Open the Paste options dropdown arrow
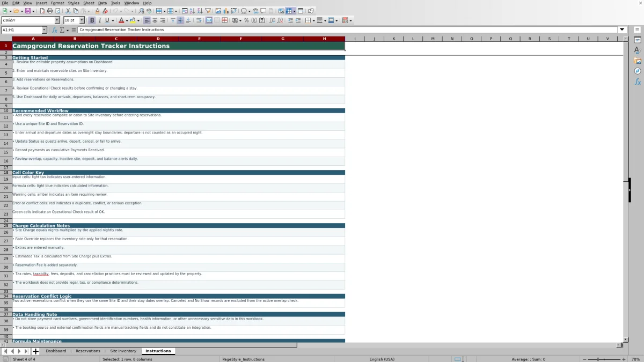Image resolution: width=644 pixels, height=362 pixels. pyautogui.click(x=89, y=11)
